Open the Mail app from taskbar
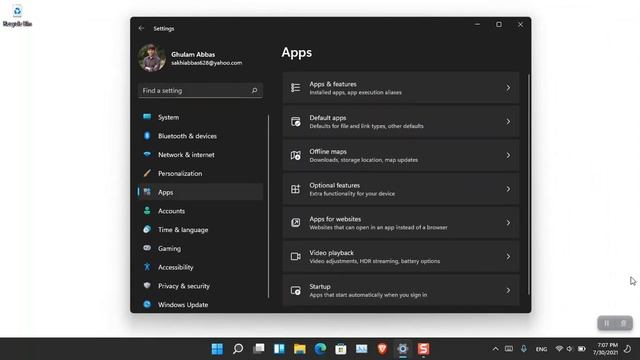Screen dimensions: 640x360 click(x=362, y=349)
